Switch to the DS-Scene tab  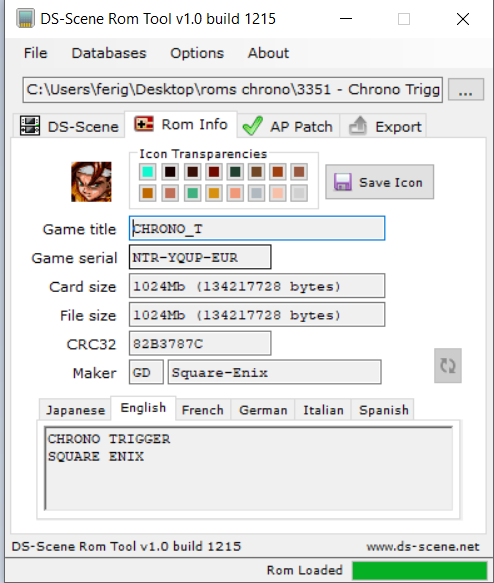tap(69, 126)
